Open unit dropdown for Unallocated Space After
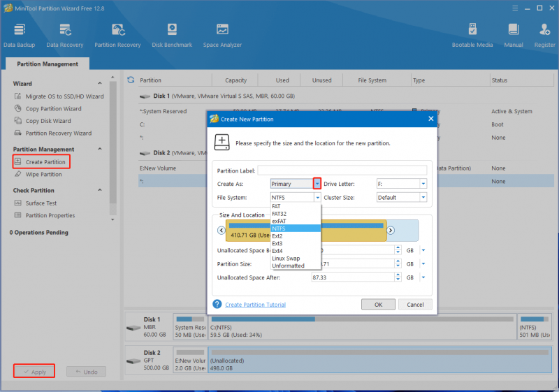The height and width of the screenshot is (392, 559). pyautogui.click(x=423, y=277)
